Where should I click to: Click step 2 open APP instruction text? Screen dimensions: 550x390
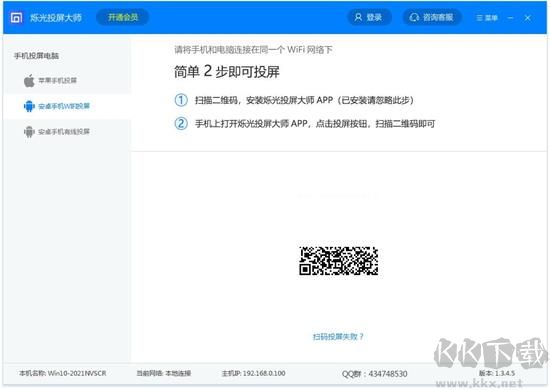tap(315, 123)
